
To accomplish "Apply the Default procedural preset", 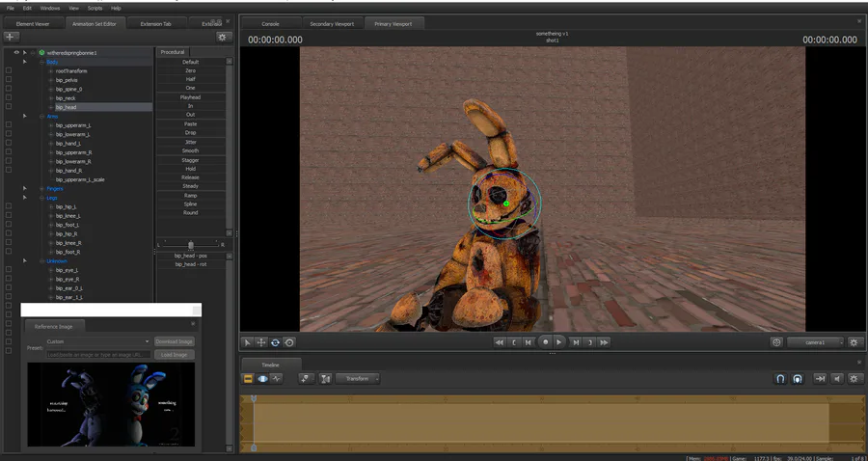I will tap(190, 62).
